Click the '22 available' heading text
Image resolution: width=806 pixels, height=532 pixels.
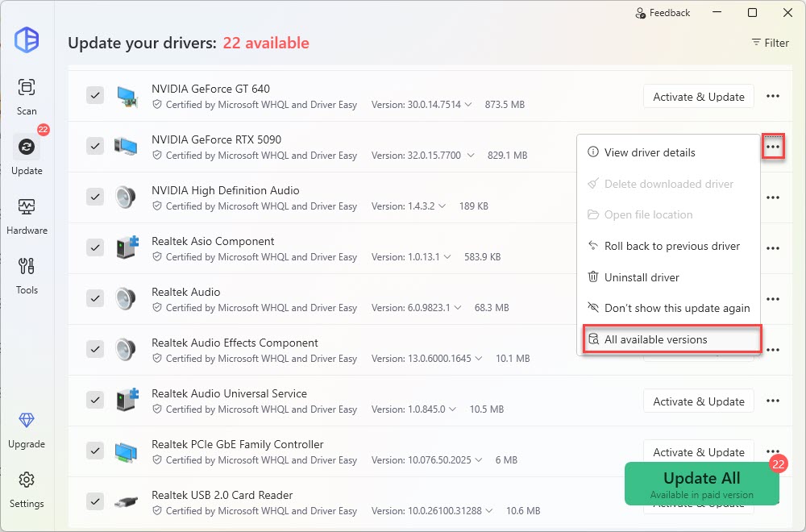[x=266, y=44]
